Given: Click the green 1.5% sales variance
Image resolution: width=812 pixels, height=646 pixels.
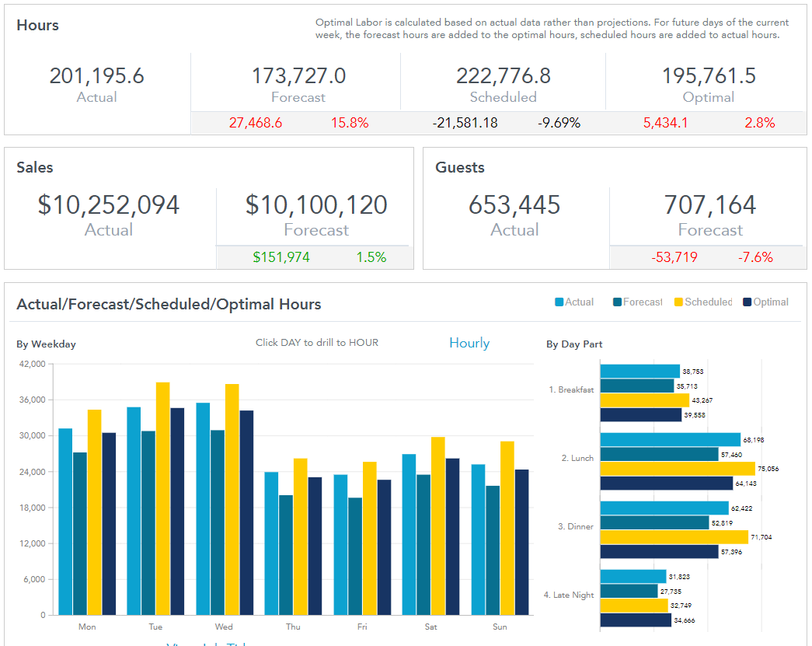Looking at the screenshot, I should [x=371, y=257].
